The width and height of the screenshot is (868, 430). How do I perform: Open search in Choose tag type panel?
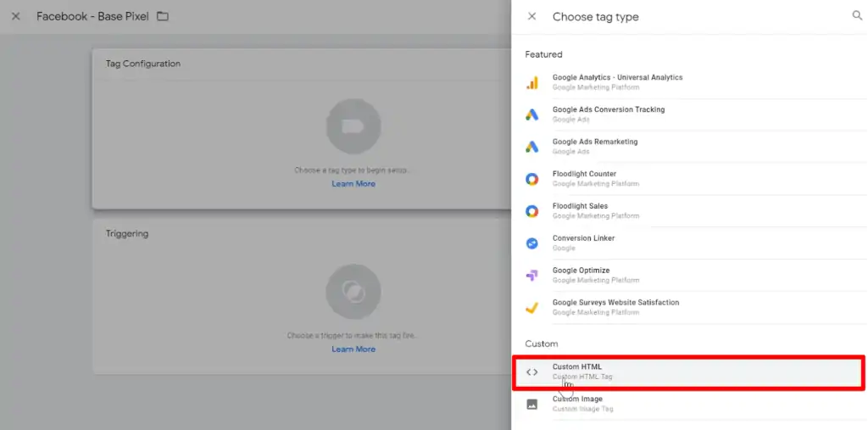tap(857, 16)
